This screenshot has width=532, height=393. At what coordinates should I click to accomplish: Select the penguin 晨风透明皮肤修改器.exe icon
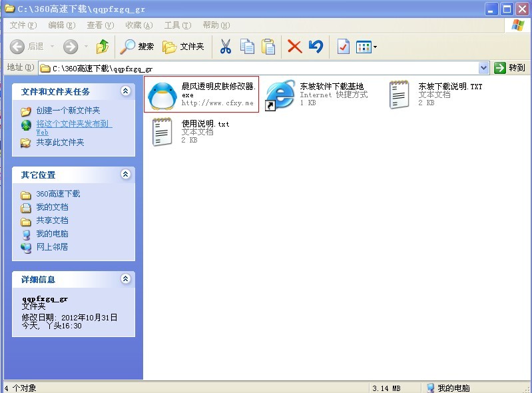162,95
